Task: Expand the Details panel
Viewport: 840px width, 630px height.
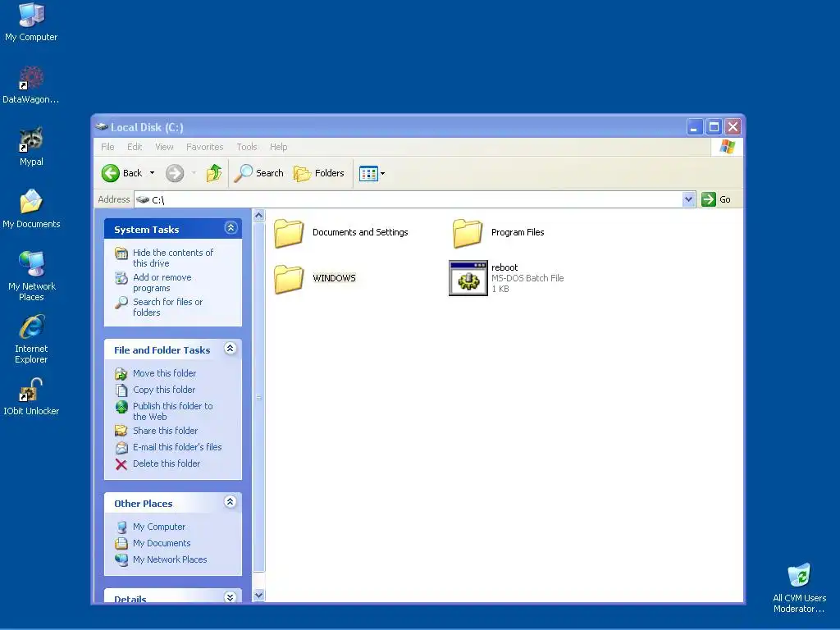Action: pos(231,597)
